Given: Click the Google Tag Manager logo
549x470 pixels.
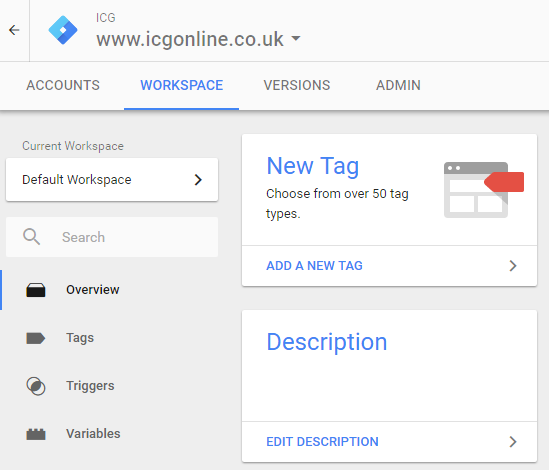Looking at the screenshot, I should pos(63,30).
